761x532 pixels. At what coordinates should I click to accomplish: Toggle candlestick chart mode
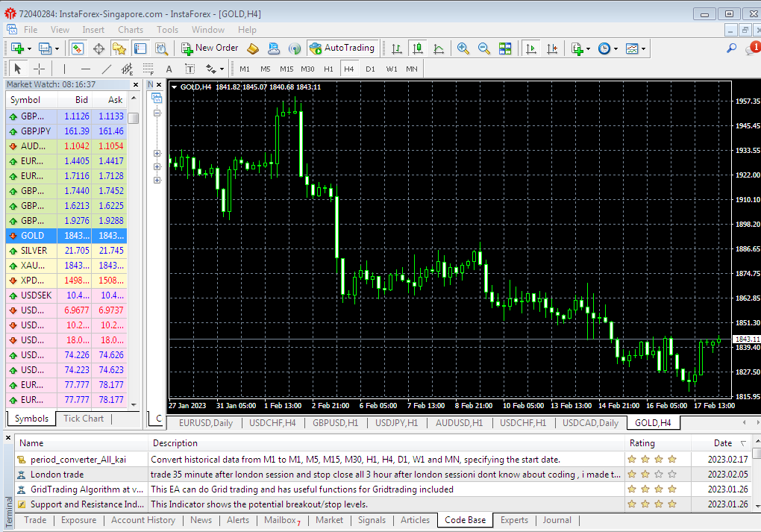coord(417,48)
